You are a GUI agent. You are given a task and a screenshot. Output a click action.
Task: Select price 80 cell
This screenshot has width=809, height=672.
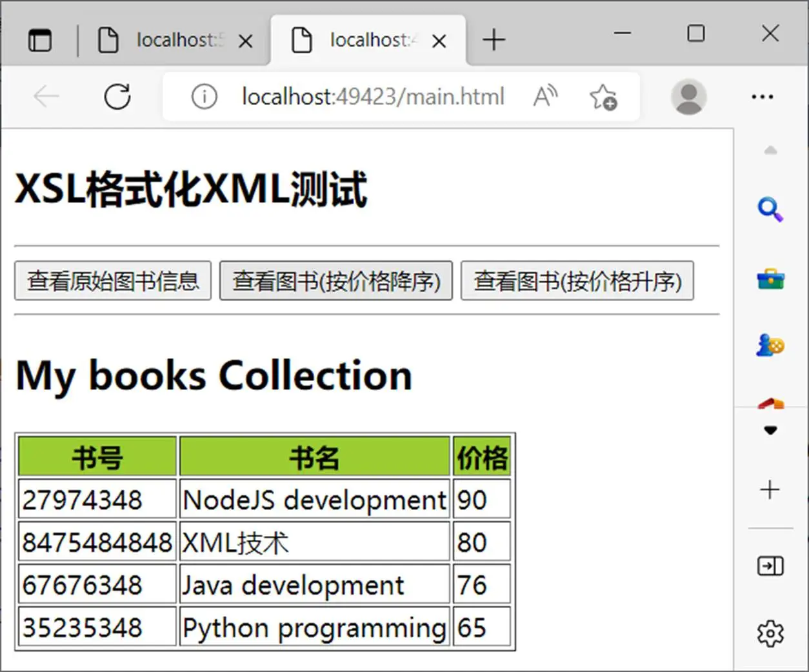[x=482, y=542]
